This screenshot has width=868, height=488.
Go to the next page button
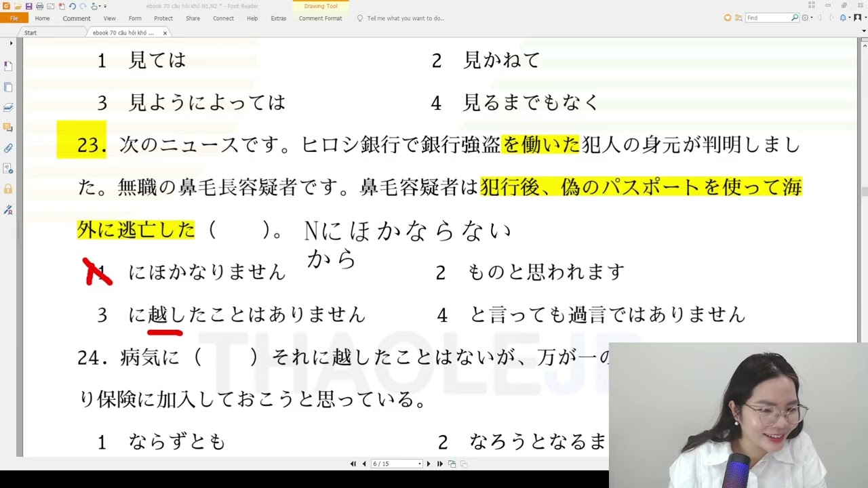coord(429,464)
